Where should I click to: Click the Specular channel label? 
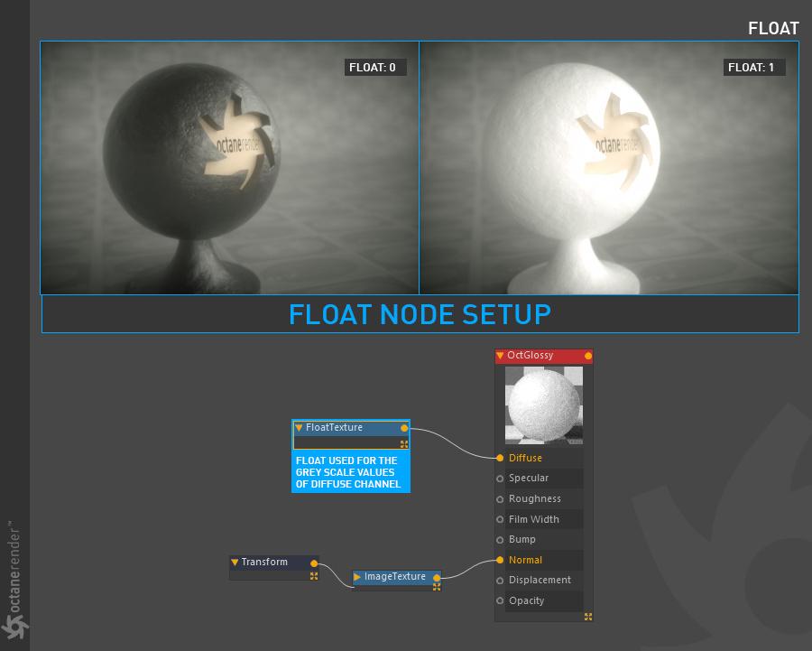pyautogui.click(x=528, y=478)
